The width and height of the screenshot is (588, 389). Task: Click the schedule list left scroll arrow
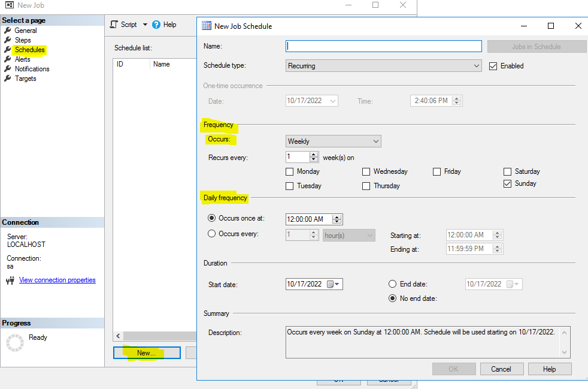118,336
